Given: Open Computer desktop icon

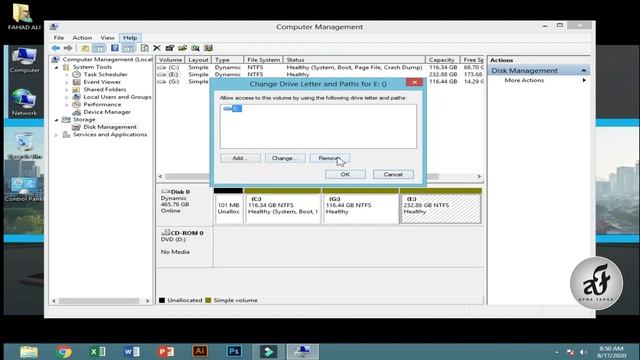Looking at the screenshot, I should coord(24,60).
